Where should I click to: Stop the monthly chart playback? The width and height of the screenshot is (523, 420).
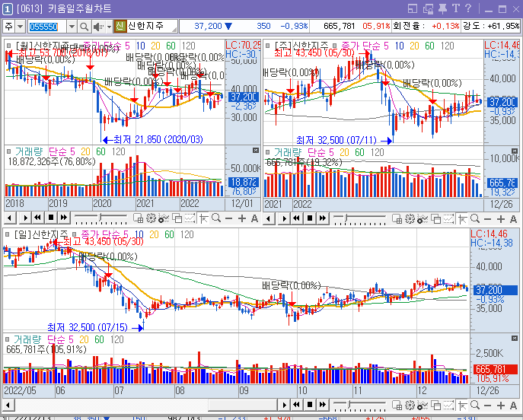click(51, 218)
